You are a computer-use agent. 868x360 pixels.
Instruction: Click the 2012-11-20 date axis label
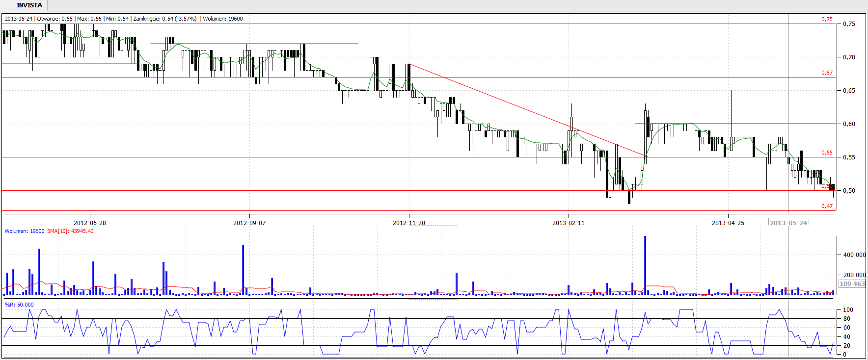coord(408,223)
